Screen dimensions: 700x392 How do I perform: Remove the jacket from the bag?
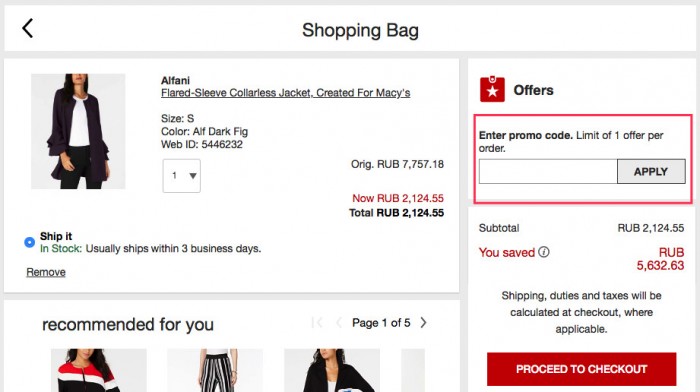point(46,272)
